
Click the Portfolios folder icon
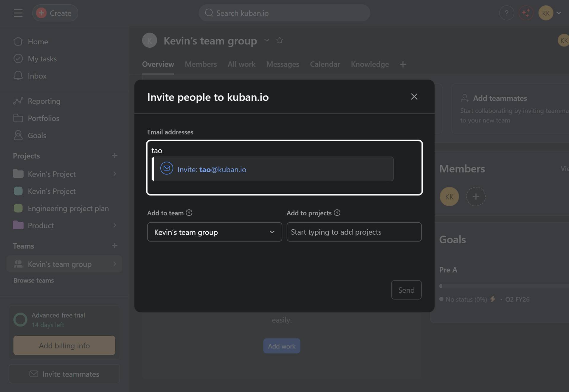pyautogui.click(x=18, y=118)
